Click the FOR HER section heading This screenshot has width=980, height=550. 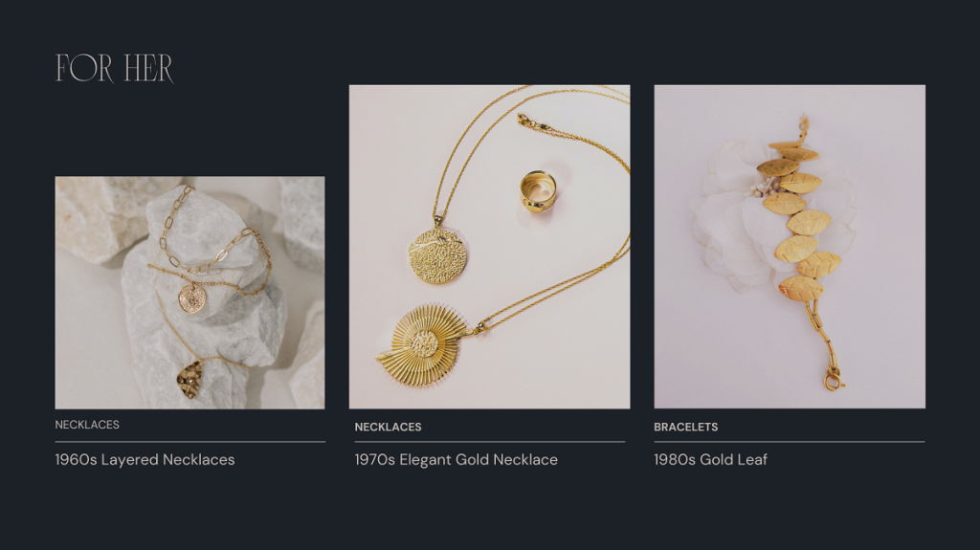tap(115, 68)
